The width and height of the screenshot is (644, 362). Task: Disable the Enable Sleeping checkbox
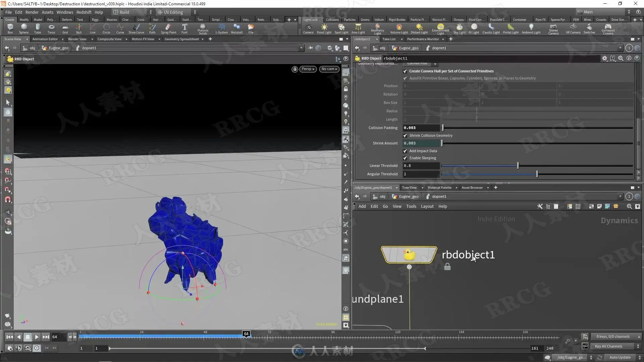tap(405, 158)
